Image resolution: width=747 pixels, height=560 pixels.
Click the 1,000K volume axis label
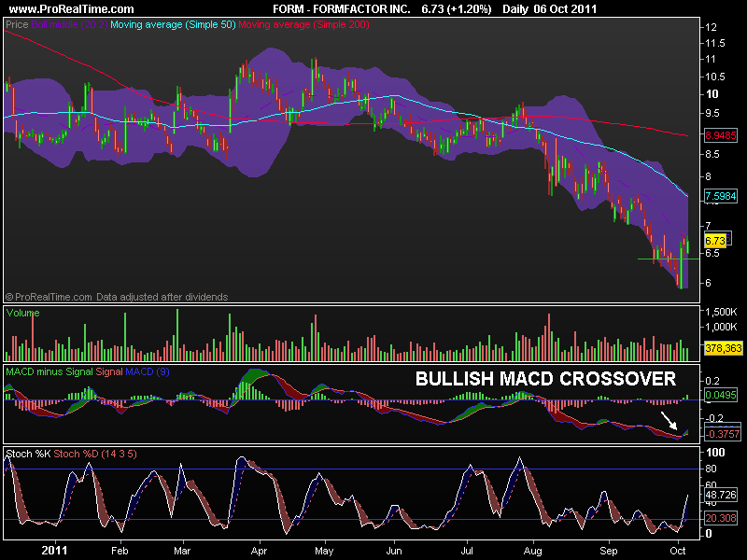click(721, 328)
